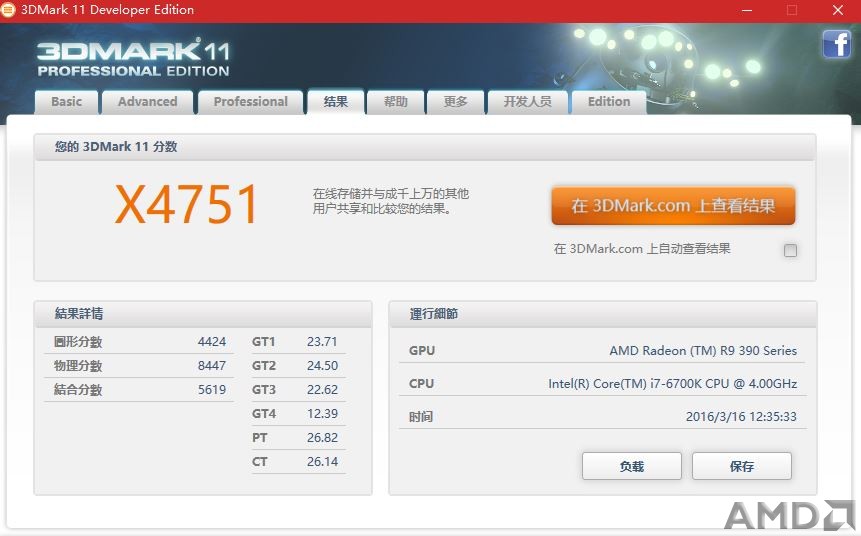Go to the 结果 tab
The height and width of the screenshot is (536, 861).
click(x=336, y=102)
